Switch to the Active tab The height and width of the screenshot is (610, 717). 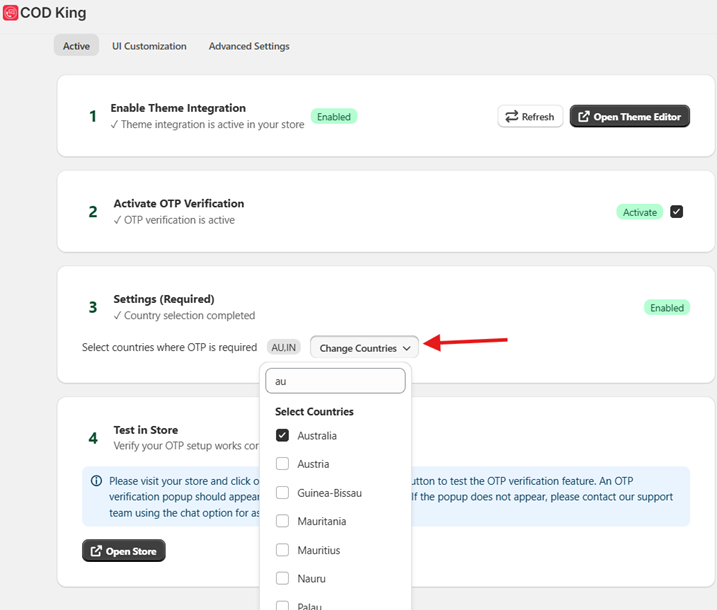click(76, 46)
